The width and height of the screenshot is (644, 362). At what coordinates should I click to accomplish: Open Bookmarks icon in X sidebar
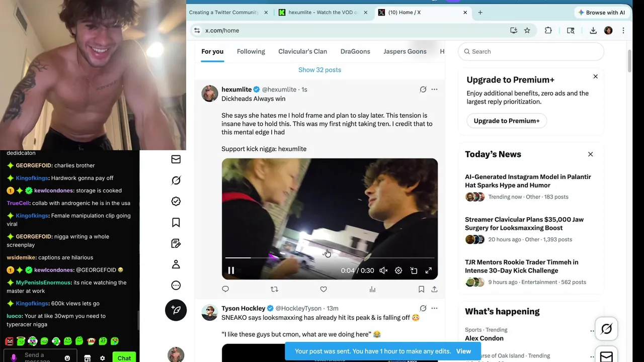click(x=176, y=222)
